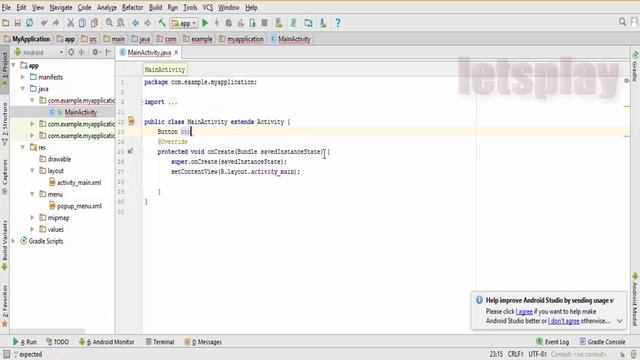Screen dimensions: 640x360
Task: Open the Android Monitor tool window
Action: [x=106, y=342]
